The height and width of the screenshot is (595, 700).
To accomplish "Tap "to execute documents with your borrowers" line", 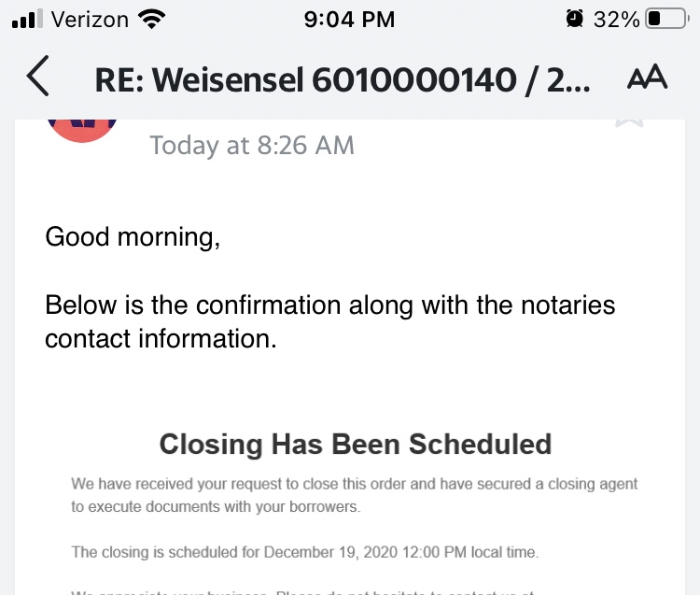I will (216, 507).
